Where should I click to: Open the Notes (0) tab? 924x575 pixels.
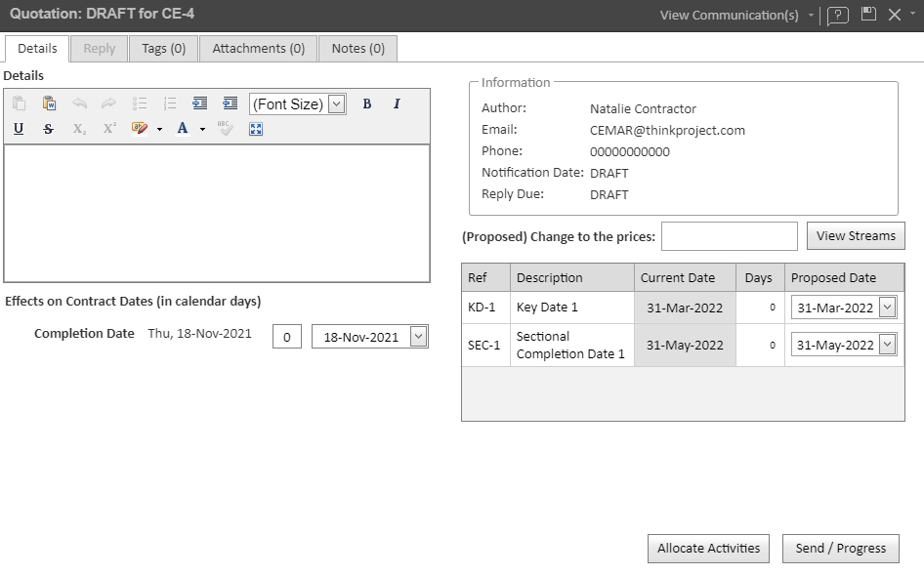tap(357, 49)
